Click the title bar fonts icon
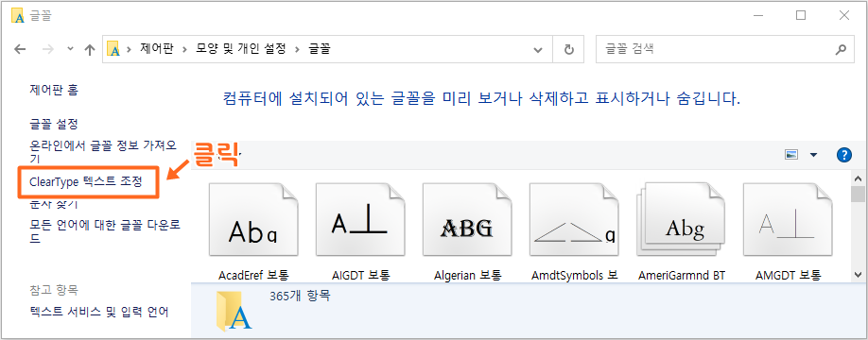Image resolution: width=868 pixels, height=340 pixels. point(18,16)
